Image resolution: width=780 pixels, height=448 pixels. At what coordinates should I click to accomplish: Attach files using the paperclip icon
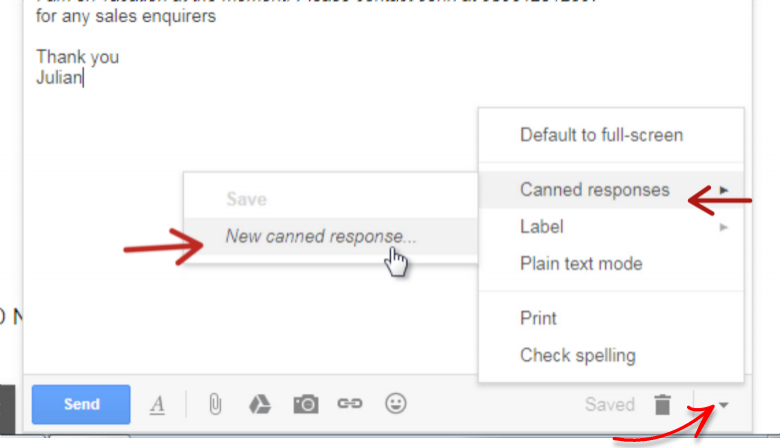point(215,404)
